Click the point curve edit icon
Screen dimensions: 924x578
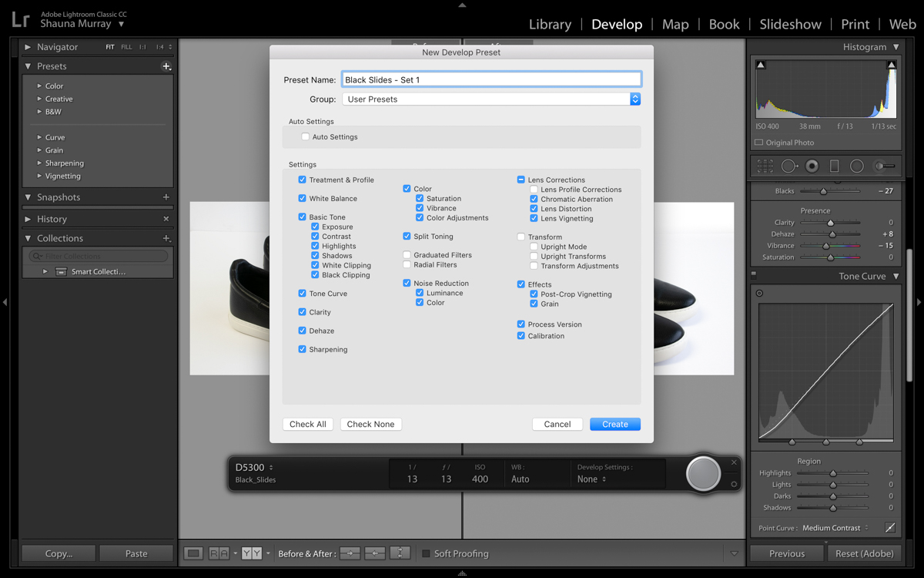[890, 528]
